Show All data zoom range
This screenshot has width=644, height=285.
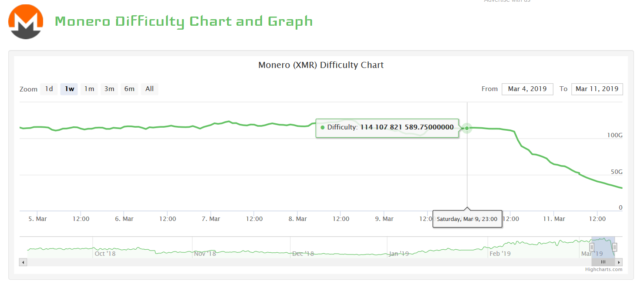[x=149, y=89]
